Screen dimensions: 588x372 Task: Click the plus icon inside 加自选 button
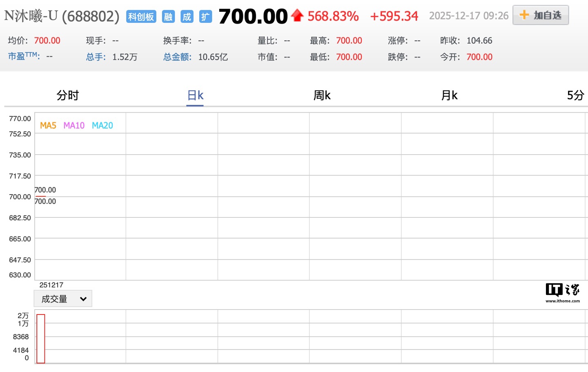pos(524,14)
